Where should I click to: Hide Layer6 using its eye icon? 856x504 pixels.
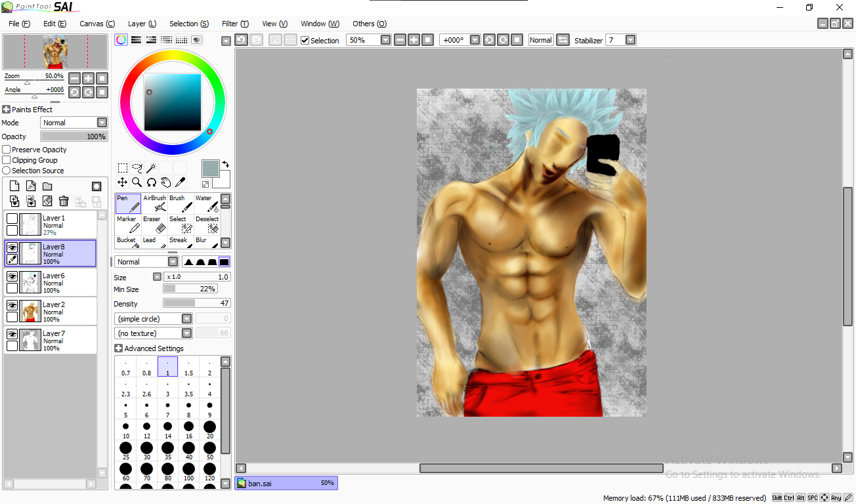(12, 276)
